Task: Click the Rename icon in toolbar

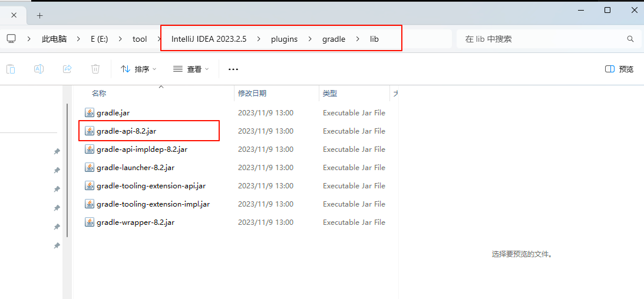Action: click(39, 69)
